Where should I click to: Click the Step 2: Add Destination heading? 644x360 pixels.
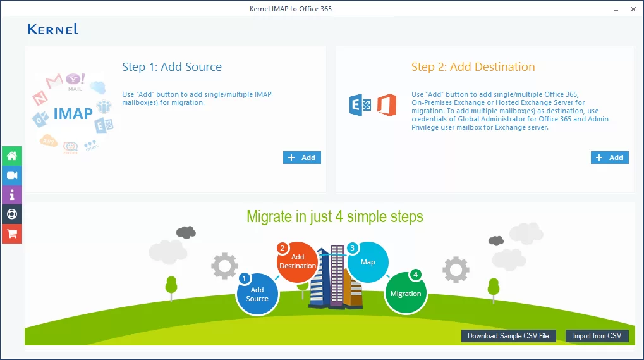pyautogui.click(x=473, y=67)
